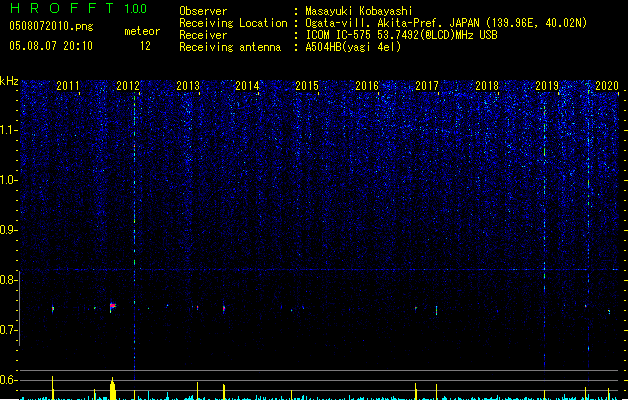Click the 0.8 kHz frequency label
629x400 pixels.
pyautogui.click(x=8, y=280)
